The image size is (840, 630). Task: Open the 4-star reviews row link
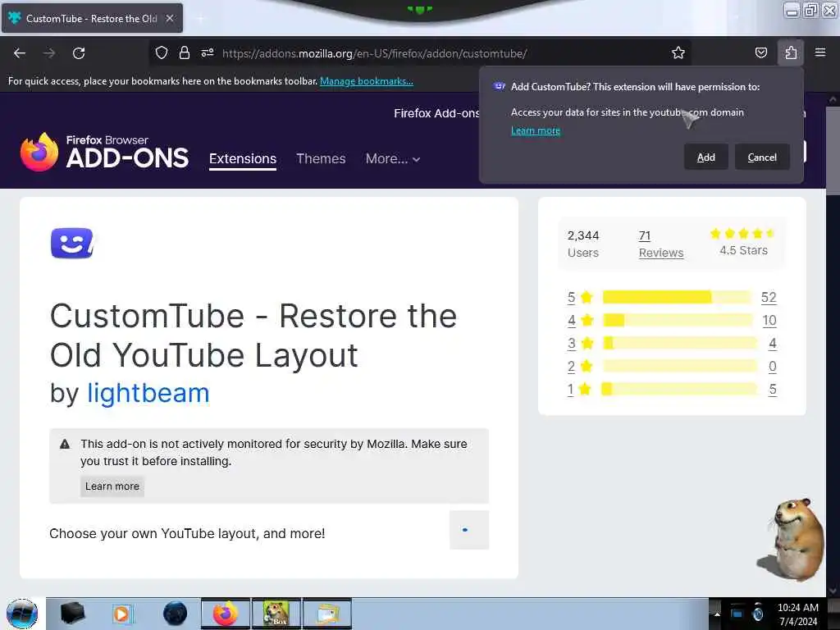pyautogui.click(x=580, y=321)
